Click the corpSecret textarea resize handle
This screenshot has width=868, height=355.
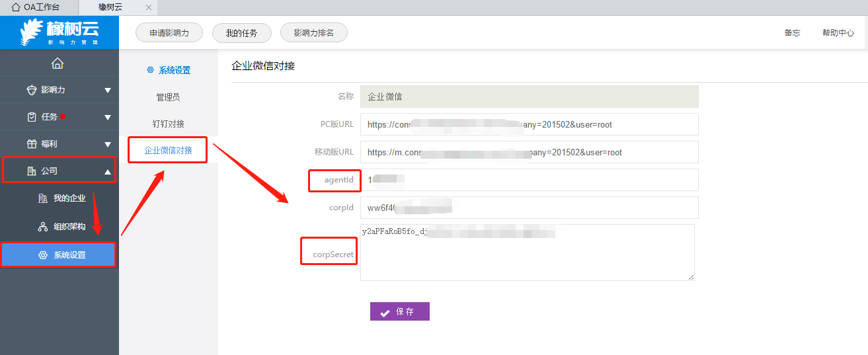pos(691,277)
